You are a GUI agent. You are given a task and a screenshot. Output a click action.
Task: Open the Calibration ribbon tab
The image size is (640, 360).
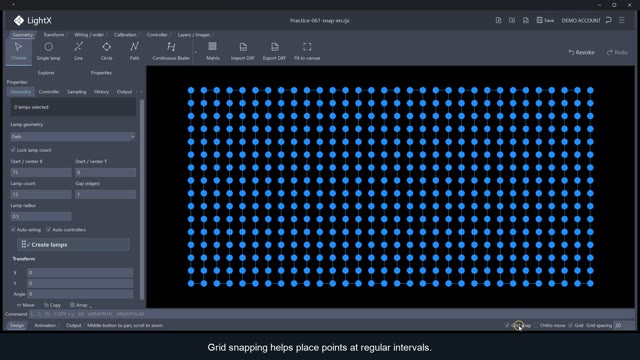[x=125, y=35]
